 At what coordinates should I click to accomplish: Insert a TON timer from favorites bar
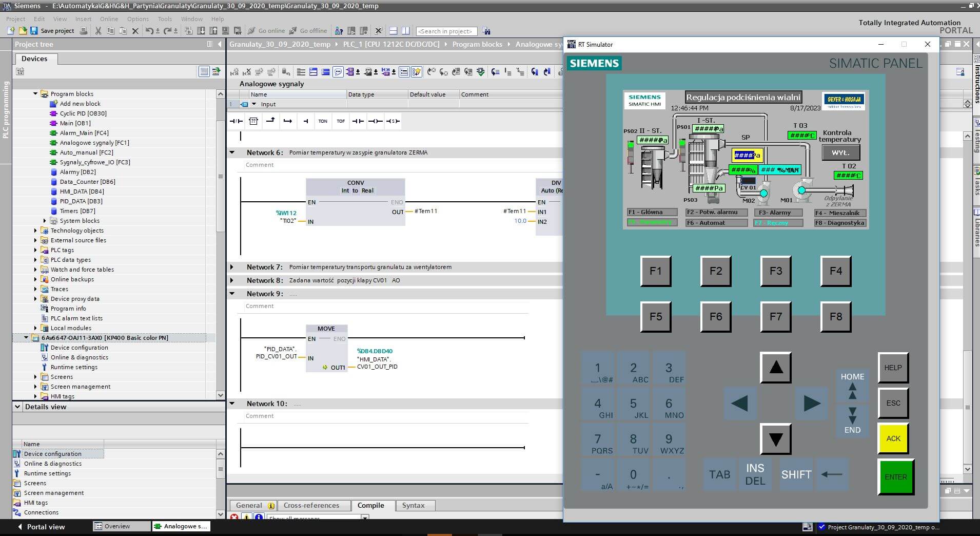(x=322, y=121)
